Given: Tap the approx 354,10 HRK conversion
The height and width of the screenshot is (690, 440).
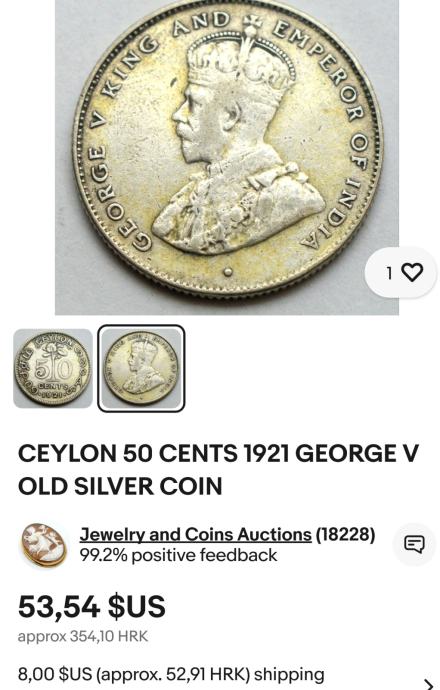Looking at the screenshot, I should click(83, 636).
